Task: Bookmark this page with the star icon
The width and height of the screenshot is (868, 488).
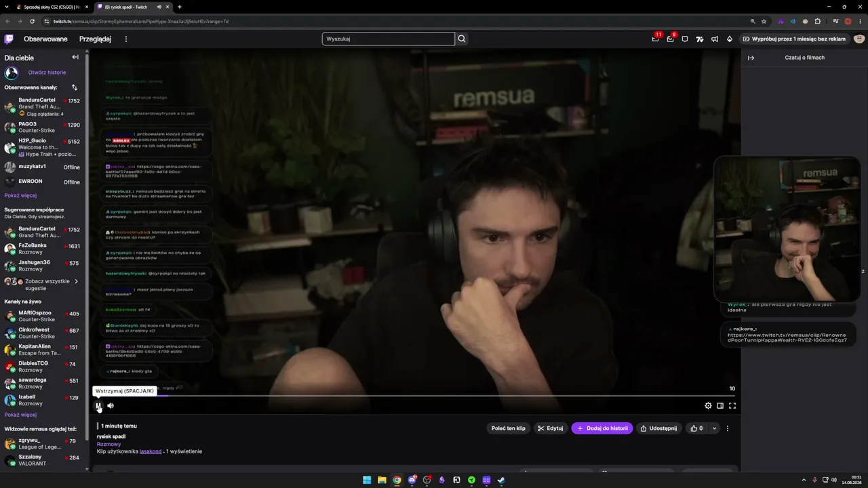Action: click(x=764, y=21)
